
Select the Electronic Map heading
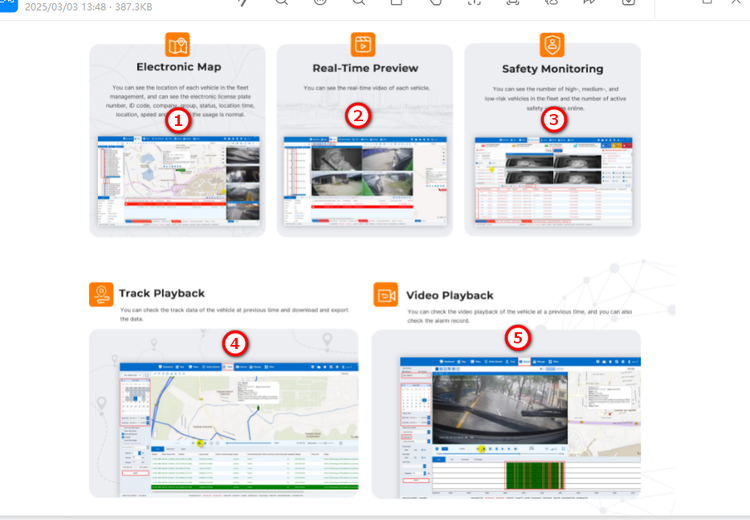pos(179,67)
